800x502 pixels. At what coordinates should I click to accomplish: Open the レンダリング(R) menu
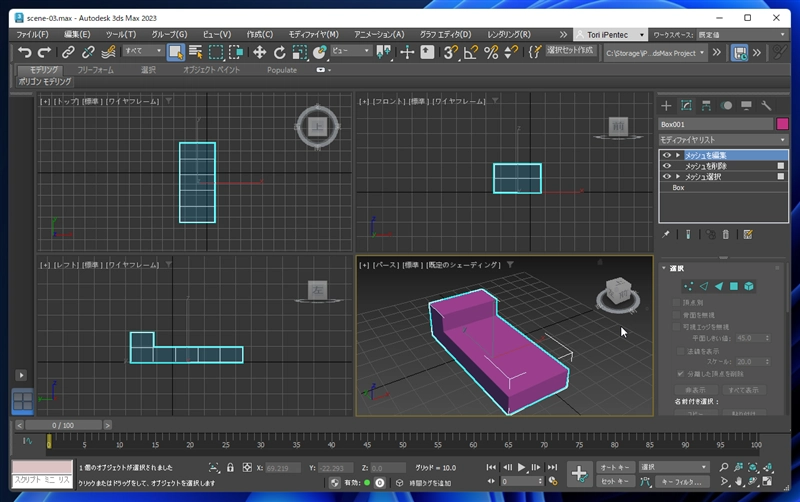(x=509, y=35)
